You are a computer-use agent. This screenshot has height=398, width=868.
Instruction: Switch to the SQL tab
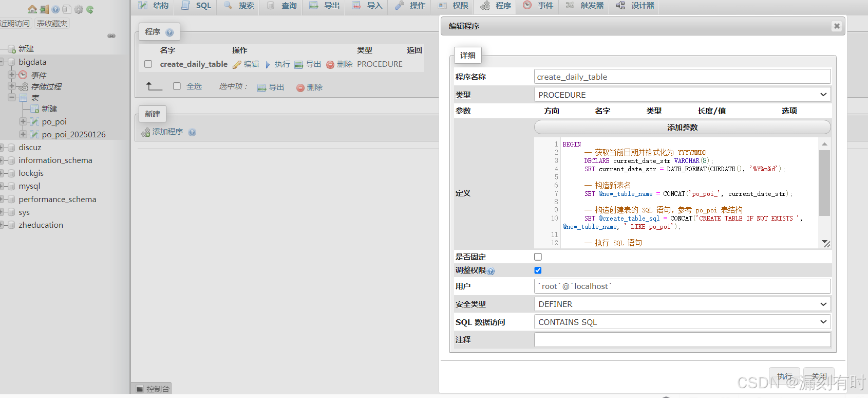(x=197, y=6)
